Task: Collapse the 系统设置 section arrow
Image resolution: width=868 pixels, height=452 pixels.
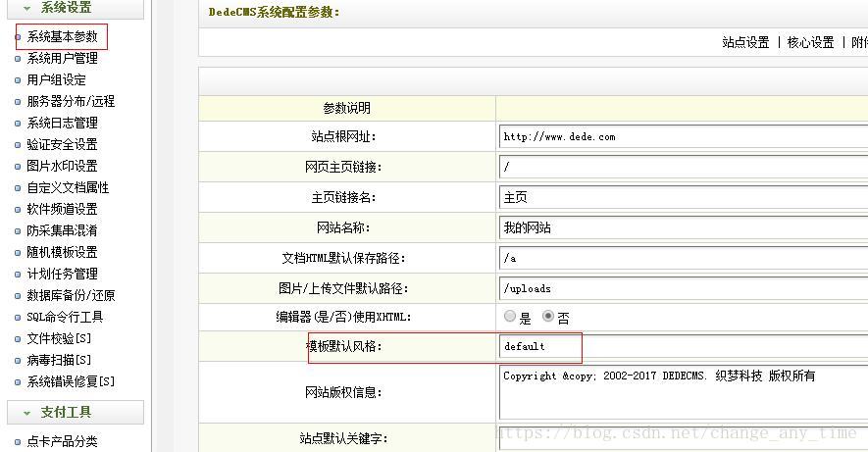Action: (x=26, y=8)
